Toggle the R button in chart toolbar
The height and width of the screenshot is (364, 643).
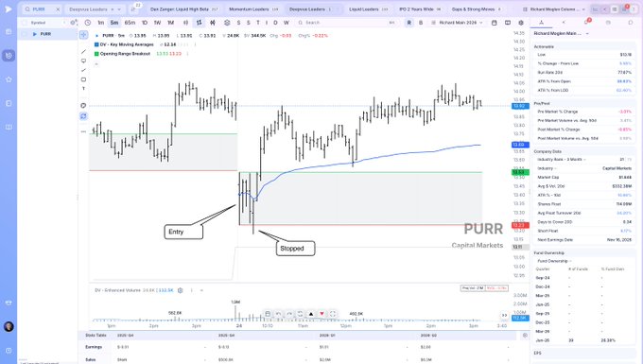coord(409,23)
